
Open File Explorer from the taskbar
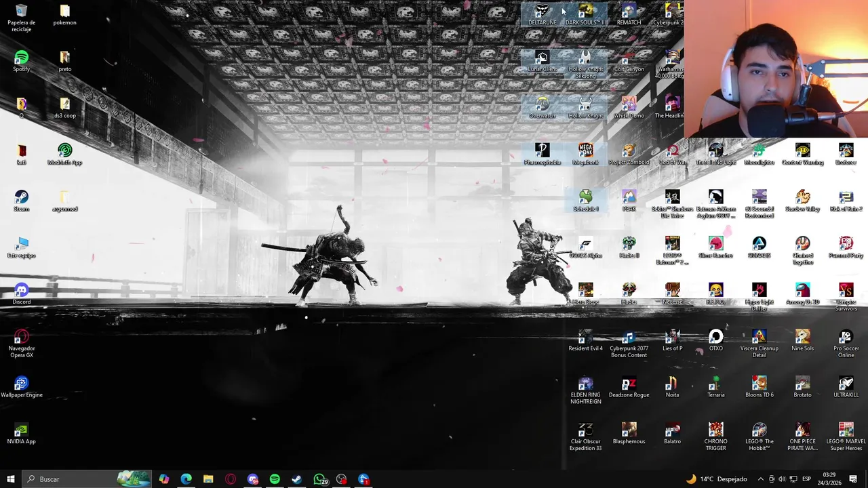[208, 479]
